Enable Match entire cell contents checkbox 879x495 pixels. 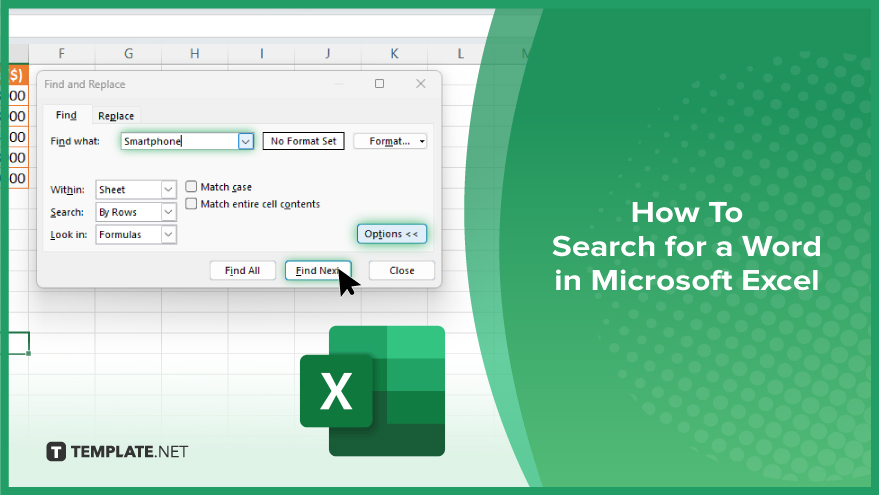pos(191,203)
